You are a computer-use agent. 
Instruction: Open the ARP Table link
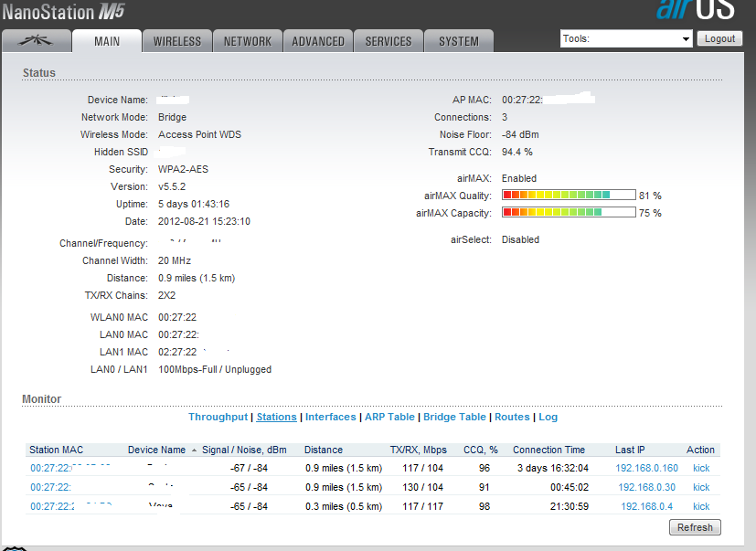(x=389, y=417)
